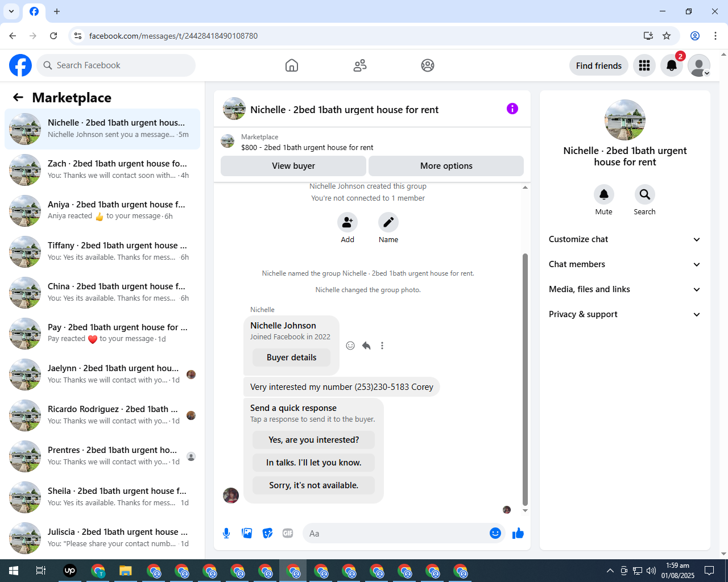The width and height of the screenshot is (728, 582).
Task: Click browser reload button
Action: tap(53, 36)
